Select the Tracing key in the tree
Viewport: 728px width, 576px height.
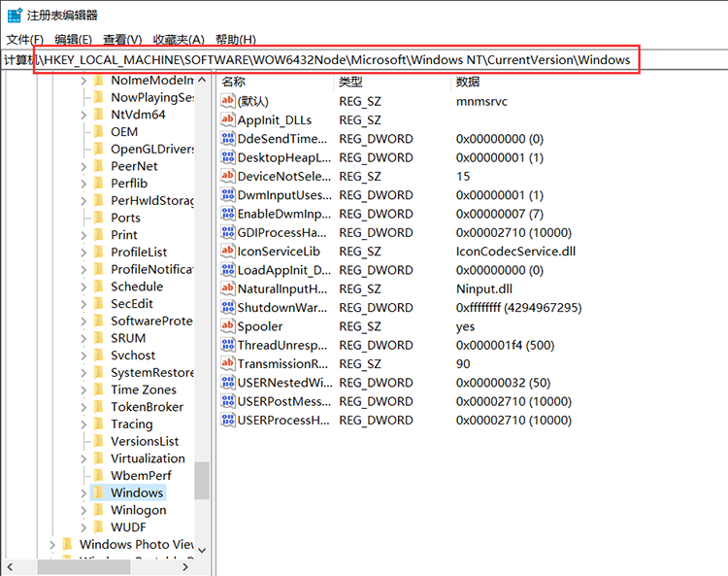[x=131, y=424]
